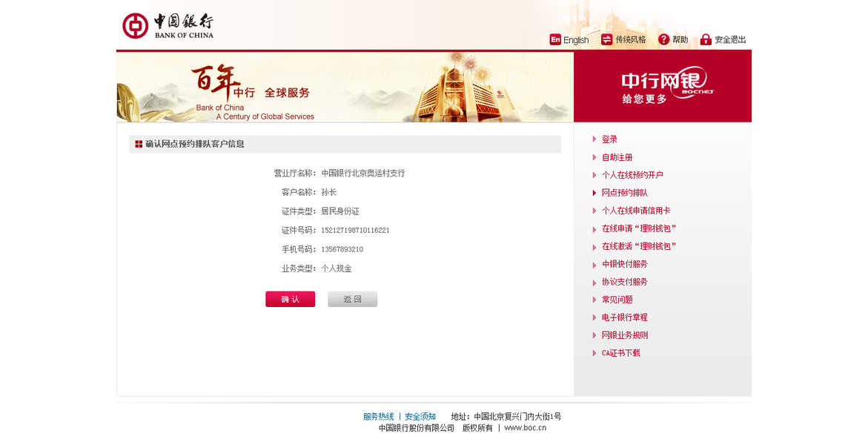Image resolution: width=868 pixels, height=445 pixels.
Task: Click the 安全须知 footer link
Action: point(420,417)
